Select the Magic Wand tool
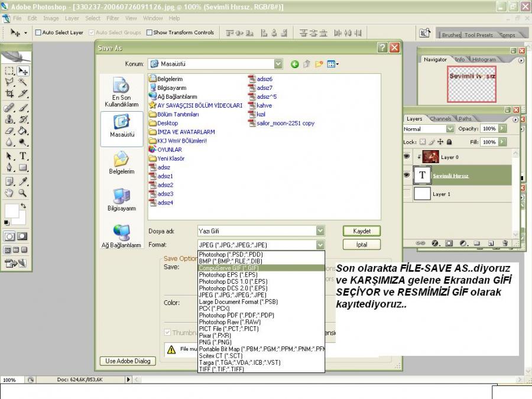The width and height of the screenshot is (532, 399). coord(22,82)
